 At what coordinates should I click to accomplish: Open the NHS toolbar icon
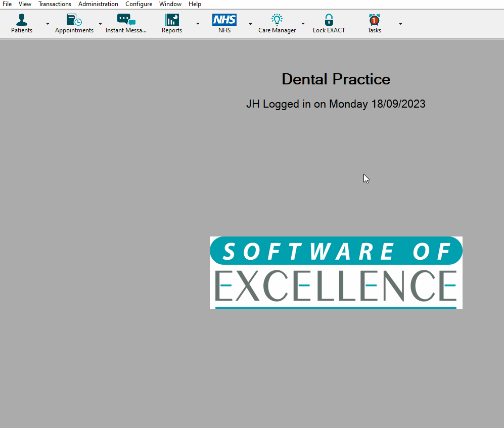224,20
